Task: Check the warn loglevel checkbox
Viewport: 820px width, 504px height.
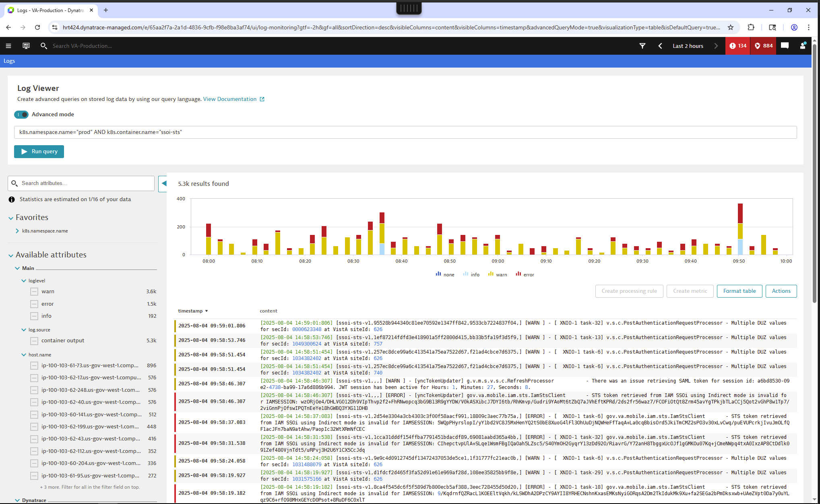Action: tap(34, 292)
